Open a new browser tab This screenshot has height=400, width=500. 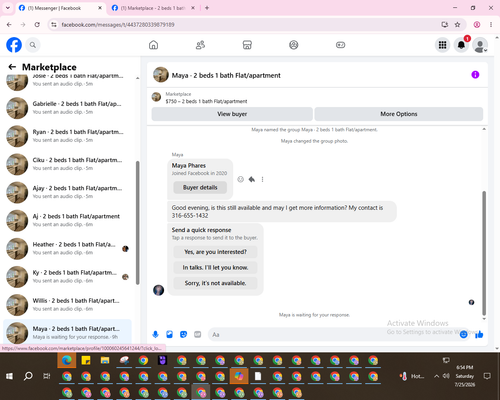click(207, 8)
